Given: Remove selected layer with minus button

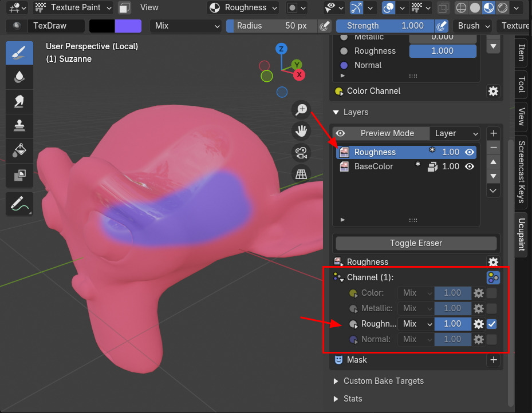Looking at the screenshot, I should click(x=493, y=148).
